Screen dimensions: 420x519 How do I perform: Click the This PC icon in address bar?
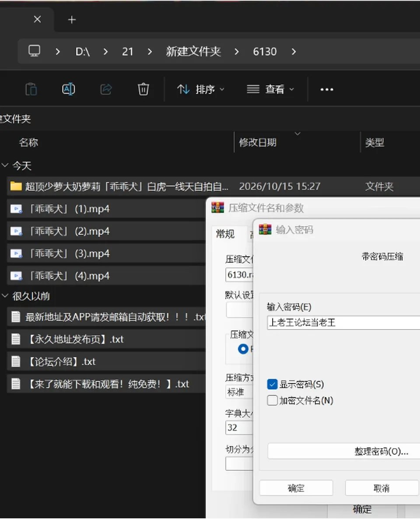tap(35, 51)
